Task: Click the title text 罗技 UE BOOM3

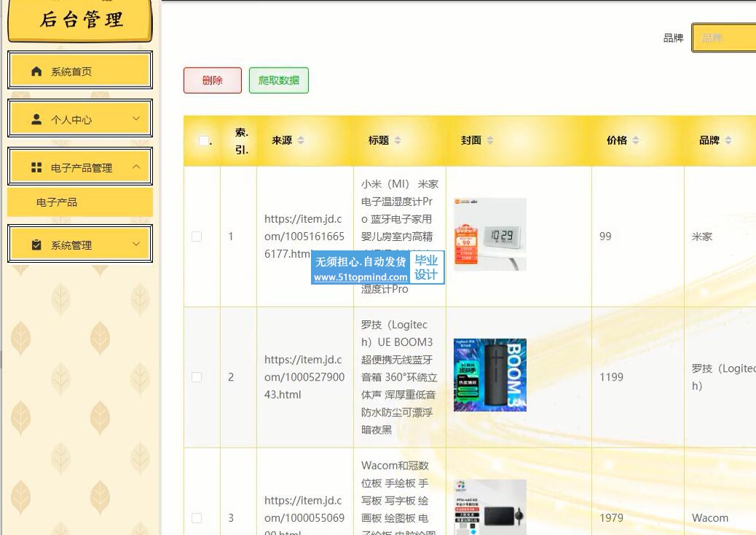Action: [400, 377]
